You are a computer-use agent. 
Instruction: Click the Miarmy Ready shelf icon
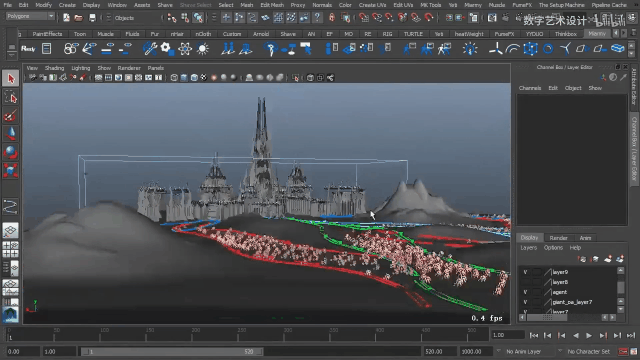click(x=28, y=49)
